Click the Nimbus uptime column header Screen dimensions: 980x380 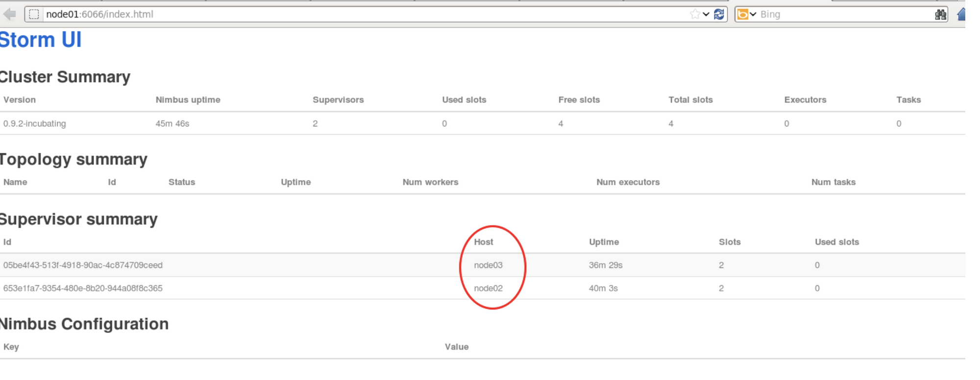click(x=188, y=100)
